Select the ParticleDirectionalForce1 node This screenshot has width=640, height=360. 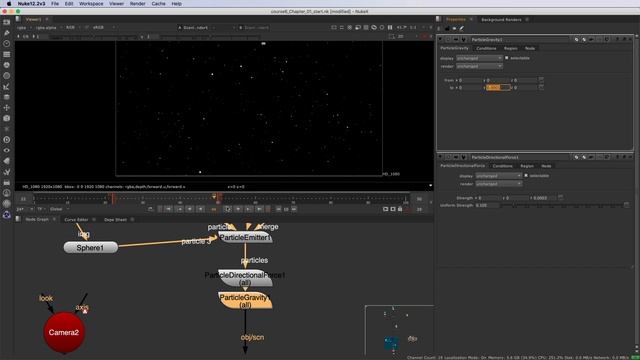245,278
